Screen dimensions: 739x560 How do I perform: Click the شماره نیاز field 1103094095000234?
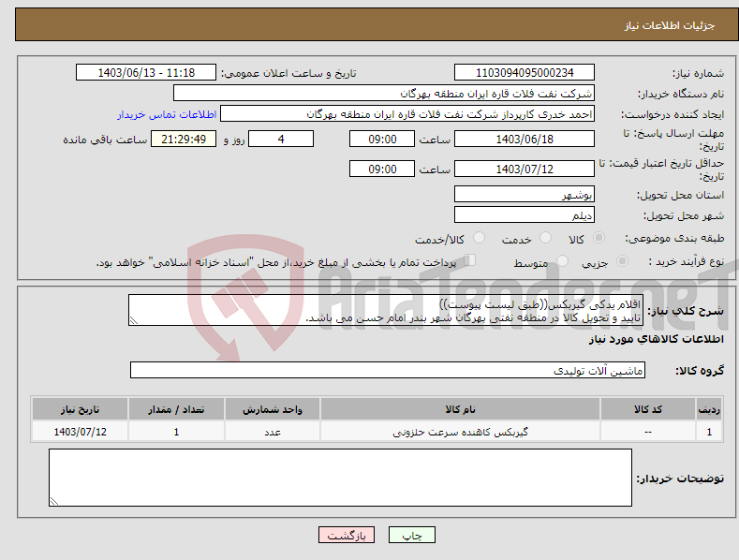[x=525, y=73]
